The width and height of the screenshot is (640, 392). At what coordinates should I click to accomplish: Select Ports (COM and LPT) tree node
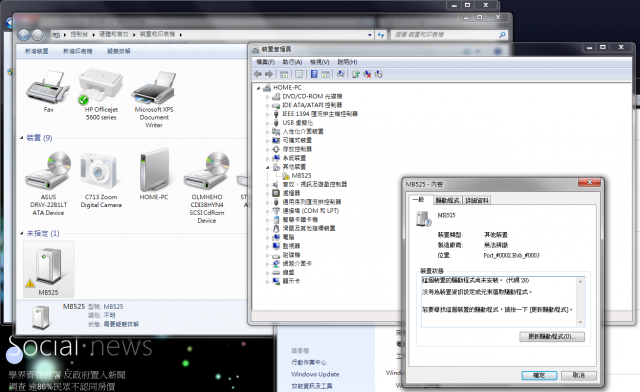pos(311,211)
